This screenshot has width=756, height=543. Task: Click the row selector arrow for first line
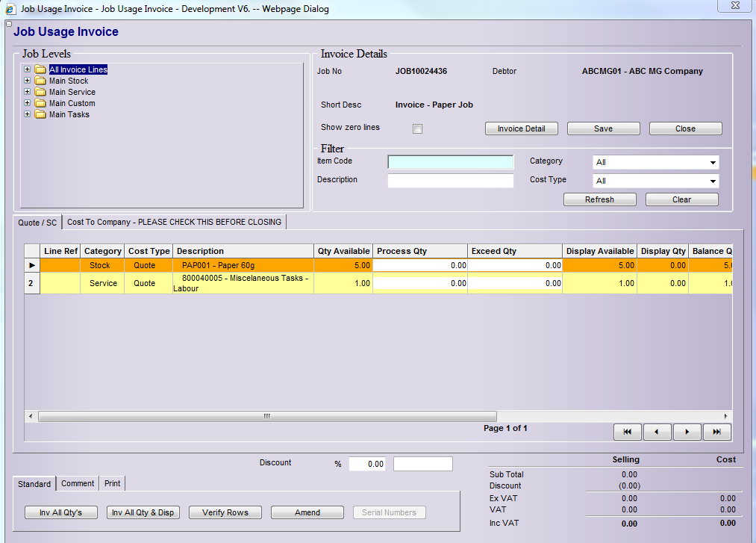tap(32, 265)
